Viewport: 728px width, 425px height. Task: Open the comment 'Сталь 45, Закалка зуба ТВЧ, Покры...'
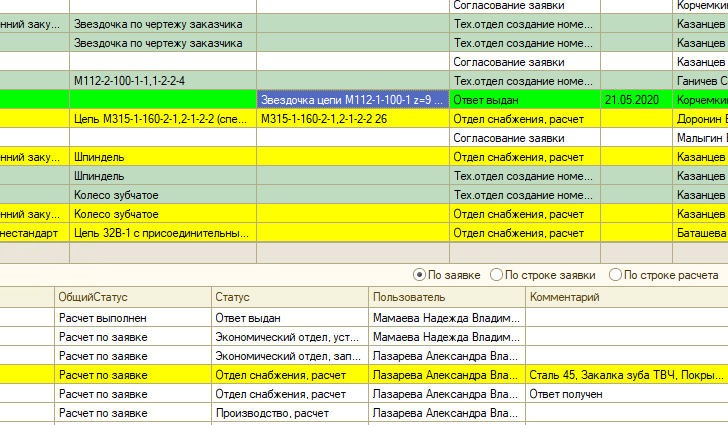[627, 375]
